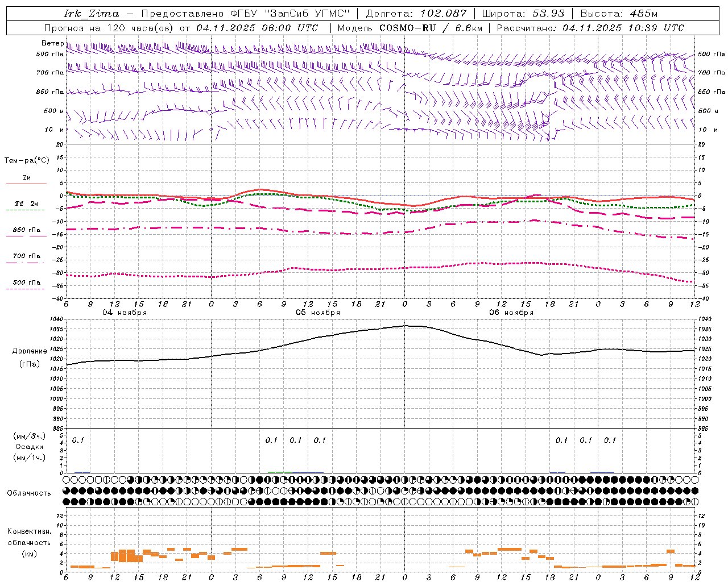Click the "(км)" unit under convective cloud label
Image resolution: width=728 pixels, height=582 pixels.
pos(29,553)
